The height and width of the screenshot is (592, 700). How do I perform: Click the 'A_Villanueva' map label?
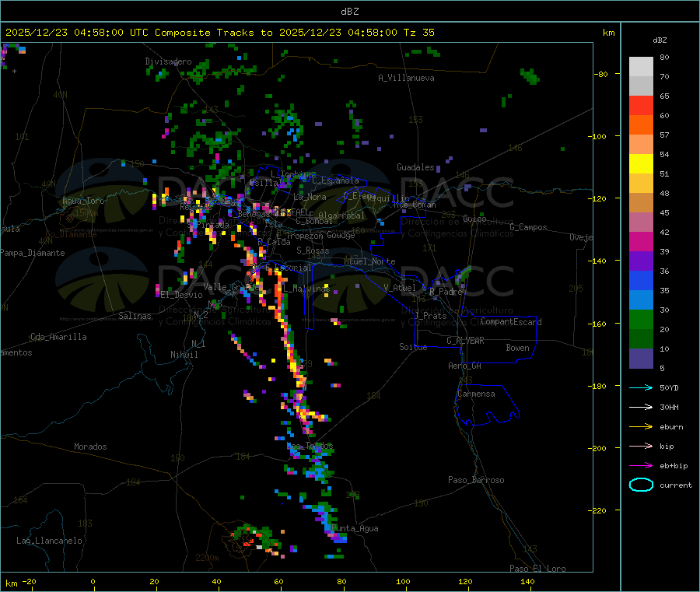coord(406,78)
